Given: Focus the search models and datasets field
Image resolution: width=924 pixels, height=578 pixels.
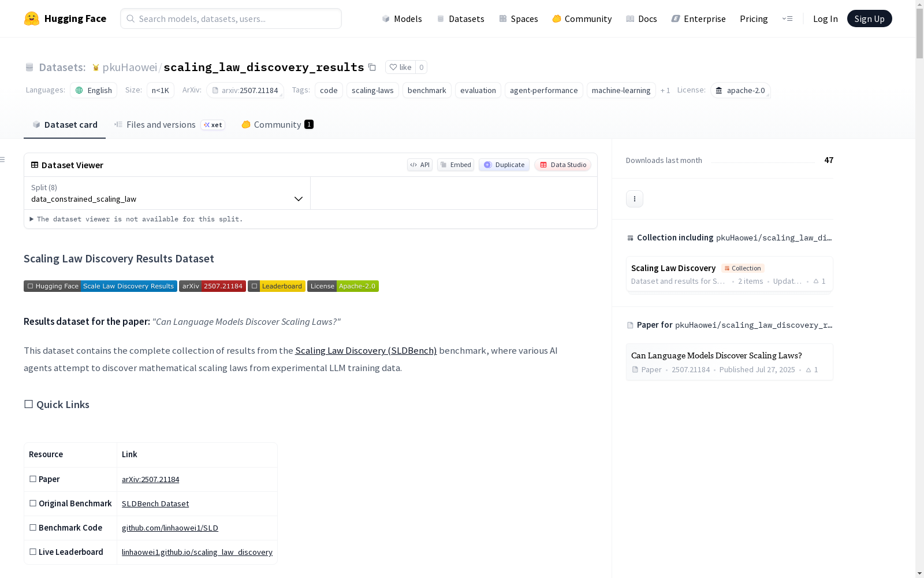Looking at the screenshot, I should (231, 18).
